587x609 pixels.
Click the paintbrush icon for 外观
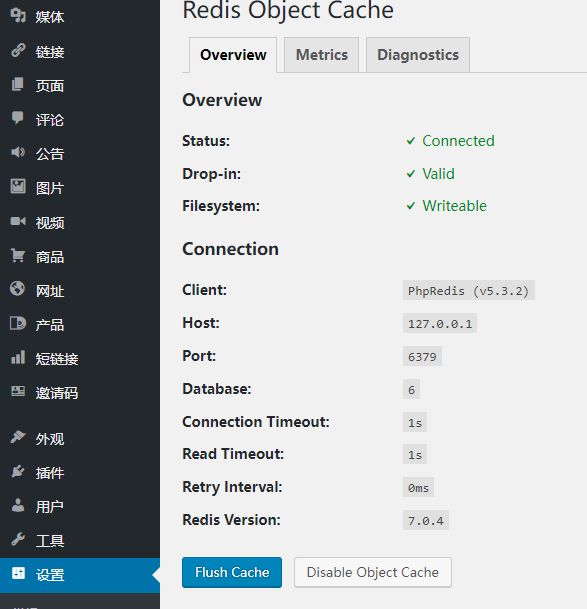point(18,437)
